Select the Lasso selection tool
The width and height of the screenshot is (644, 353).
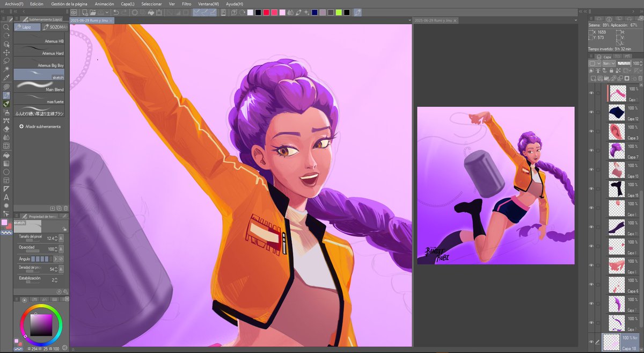tap(6, 61)
